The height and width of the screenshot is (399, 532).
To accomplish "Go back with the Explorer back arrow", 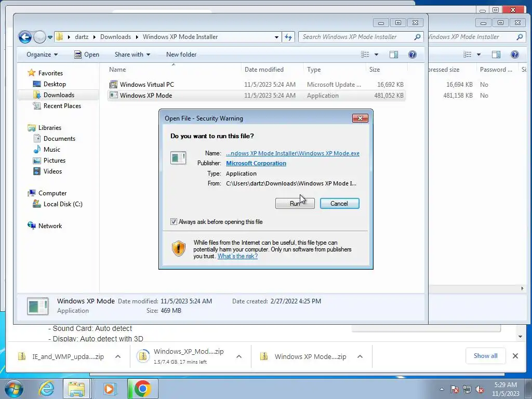I will tap(25, 37).
